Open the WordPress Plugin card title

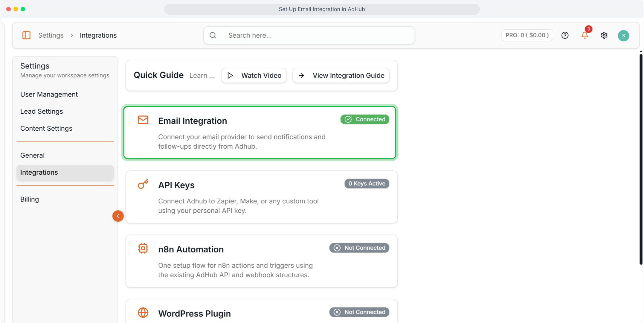coord(194,314)
